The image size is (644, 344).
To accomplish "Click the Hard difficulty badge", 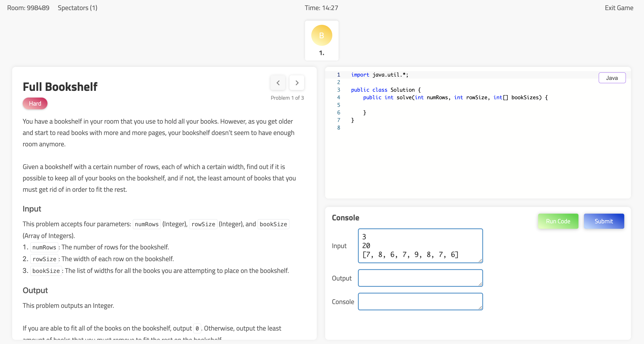I will click(x=35, y=104).
